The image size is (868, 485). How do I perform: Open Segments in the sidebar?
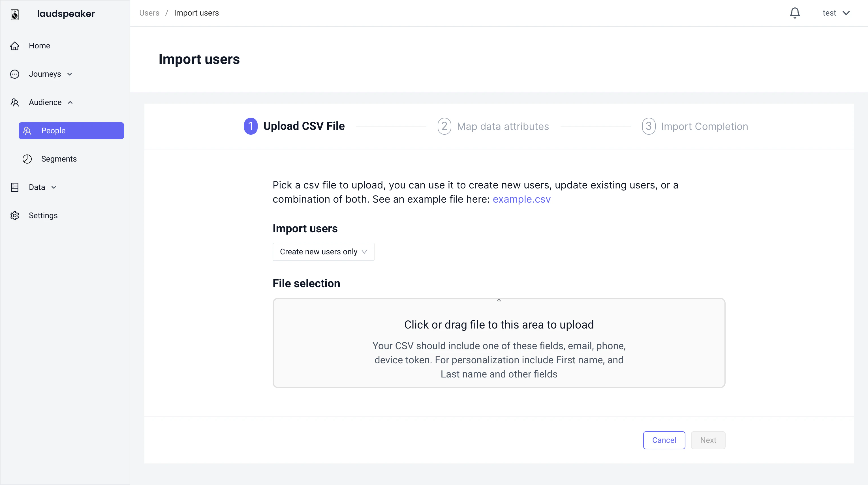59,159
